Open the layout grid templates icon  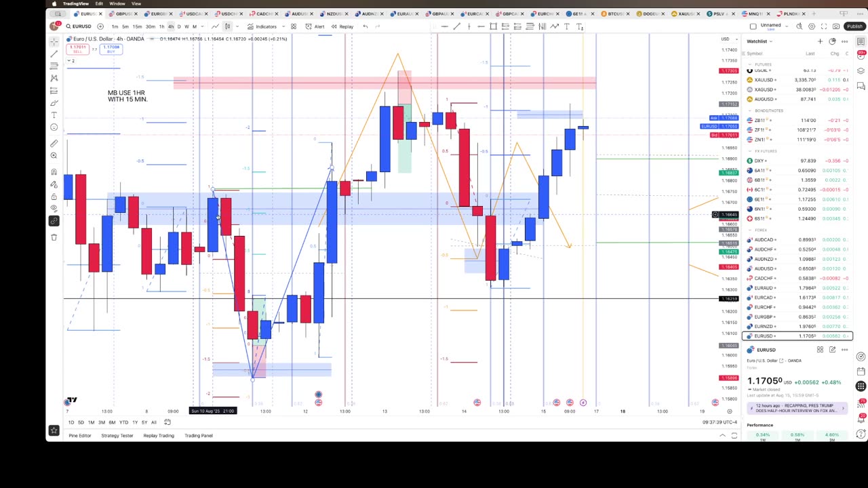(294, 26)
